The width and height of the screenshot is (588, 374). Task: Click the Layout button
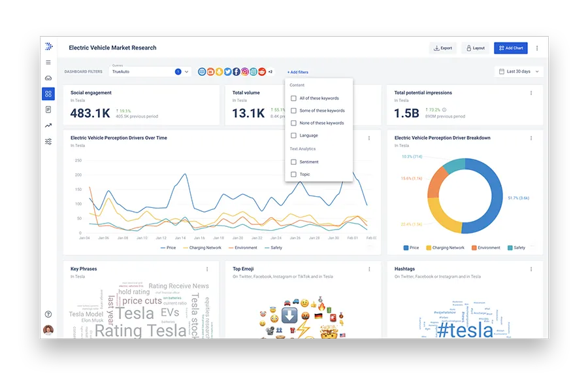476,48
